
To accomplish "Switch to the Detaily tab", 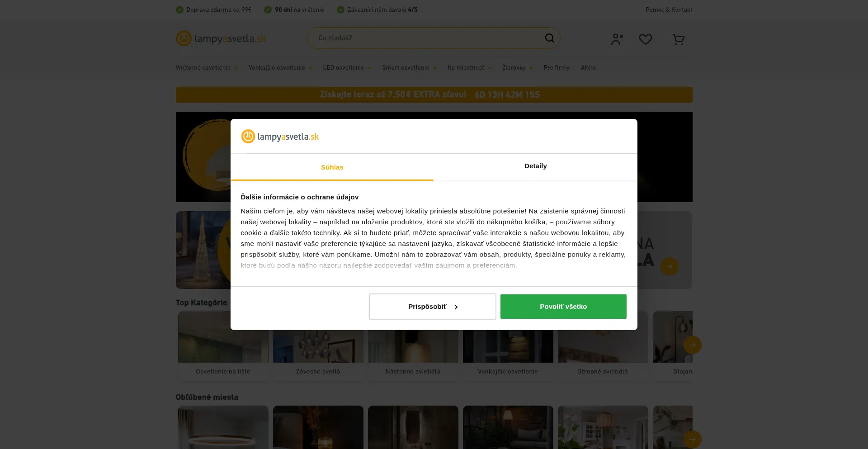I will click(x=535, y=166).
